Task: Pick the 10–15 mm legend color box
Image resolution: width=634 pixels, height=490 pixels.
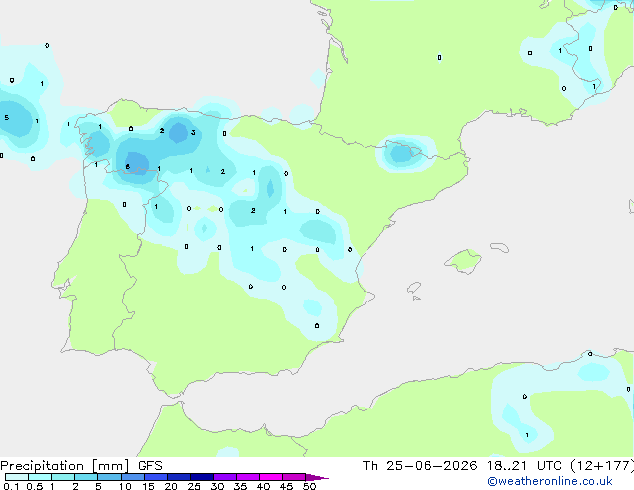Action: [x=132, y=477]
